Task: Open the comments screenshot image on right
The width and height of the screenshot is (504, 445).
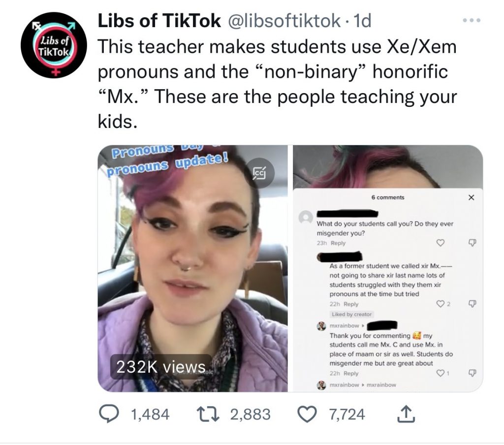Action: [388, 268]
